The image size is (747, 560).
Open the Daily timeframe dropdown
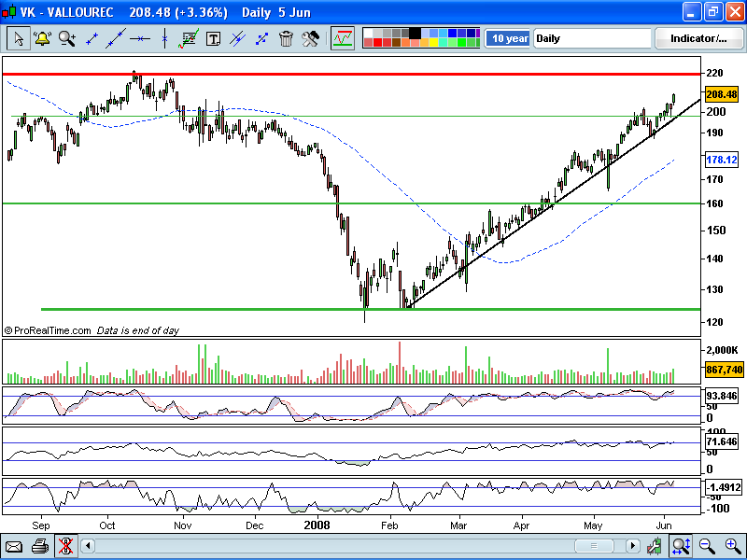[592, 38]
